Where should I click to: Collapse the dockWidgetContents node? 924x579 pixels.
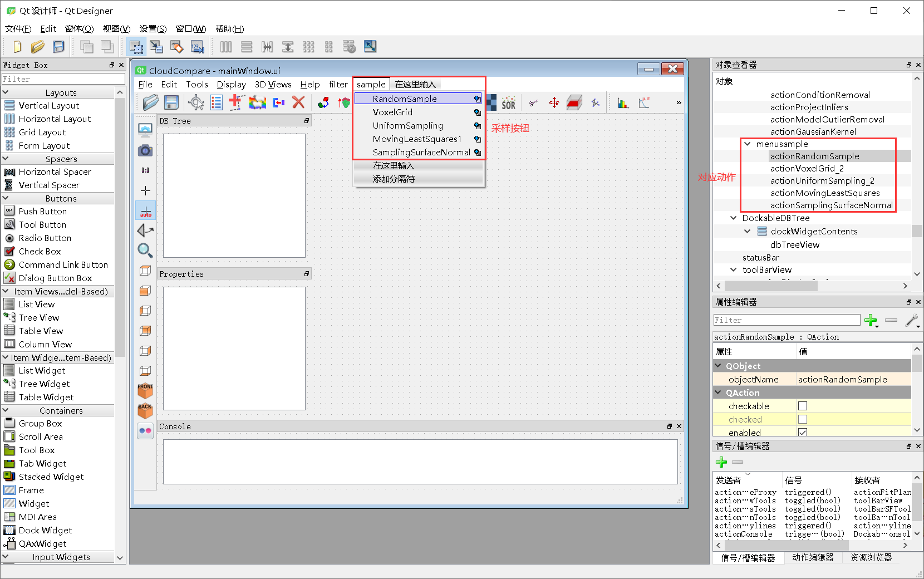pos(748,231)
